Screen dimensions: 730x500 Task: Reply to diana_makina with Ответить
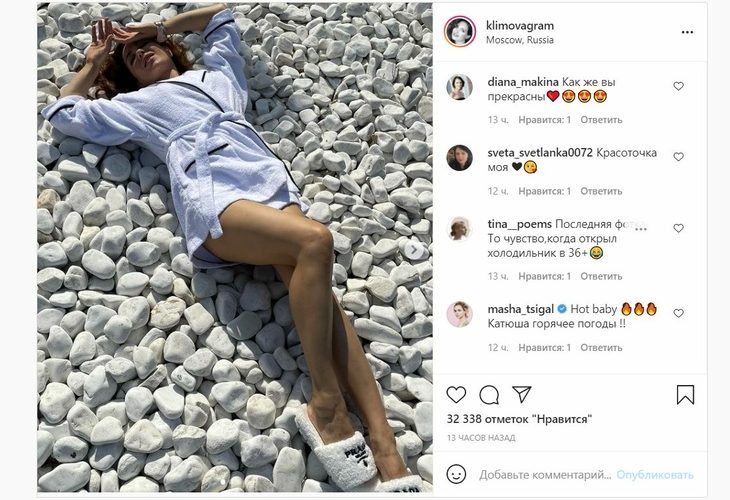(x=601, y=120)
